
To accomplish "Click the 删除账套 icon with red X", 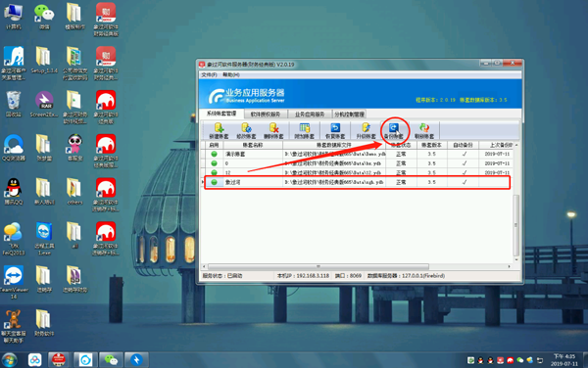I will tap(273, 130).
